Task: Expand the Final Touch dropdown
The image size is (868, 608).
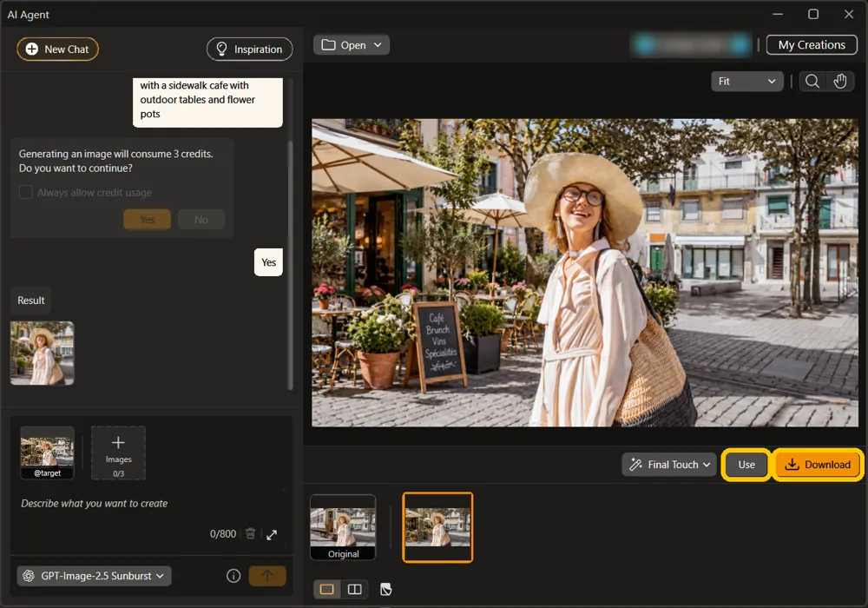Action: click(669, 465)
